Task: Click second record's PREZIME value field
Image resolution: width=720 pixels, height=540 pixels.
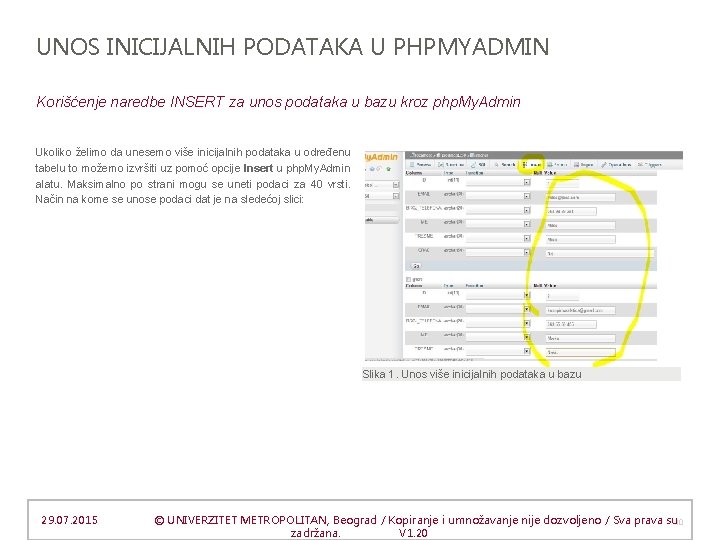Action: click(580, 352)
